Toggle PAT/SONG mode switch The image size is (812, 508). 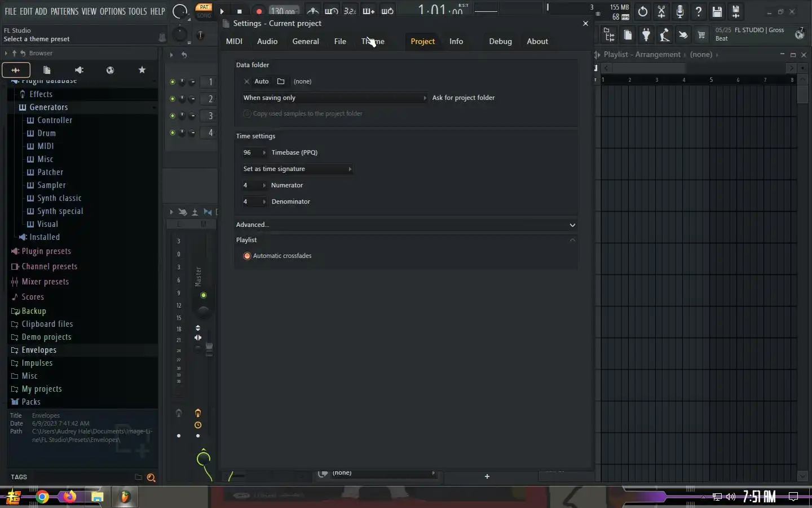pyautogui.click(x=204, y=11)
